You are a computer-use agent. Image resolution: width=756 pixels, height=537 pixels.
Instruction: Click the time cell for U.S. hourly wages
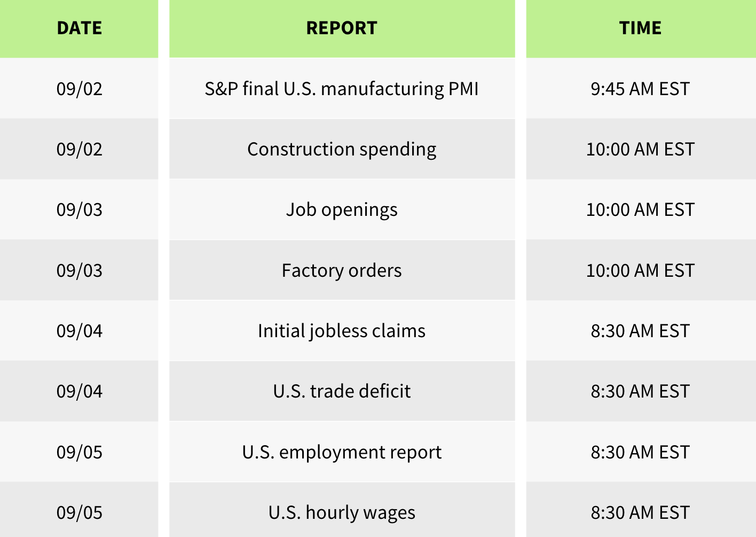coord(640,512)
